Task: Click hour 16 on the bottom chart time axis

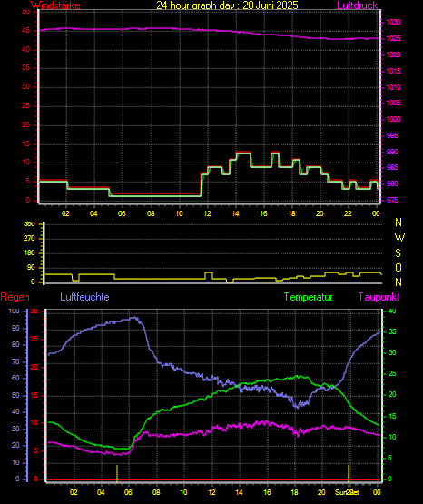Action: point(267,492)
